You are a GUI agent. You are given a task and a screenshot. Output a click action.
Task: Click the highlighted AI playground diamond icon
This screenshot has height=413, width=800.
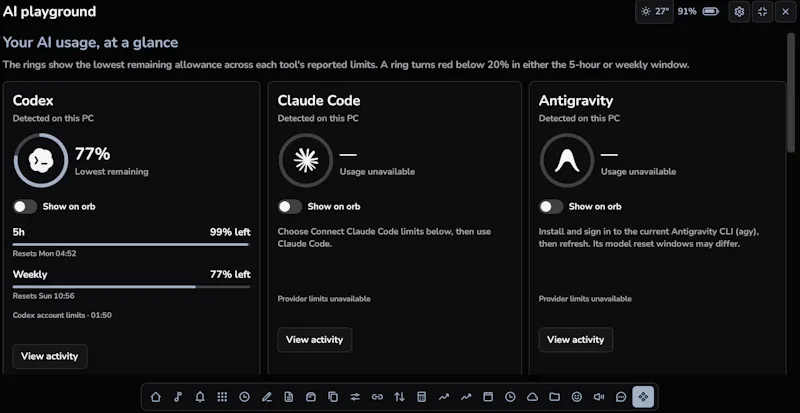point(643,397)
